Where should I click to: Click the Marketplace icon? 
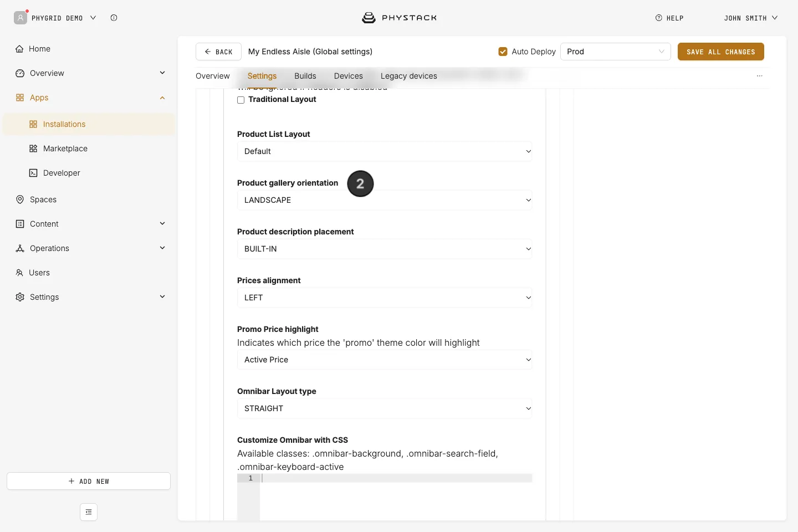pos(33,149)
